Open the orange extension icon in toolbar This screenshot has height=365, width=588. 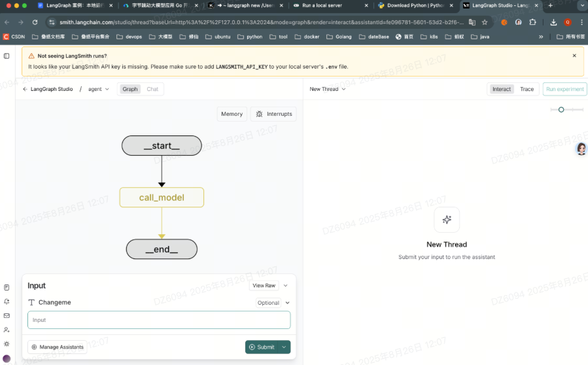pyautogui.click(x=504, y=22)
